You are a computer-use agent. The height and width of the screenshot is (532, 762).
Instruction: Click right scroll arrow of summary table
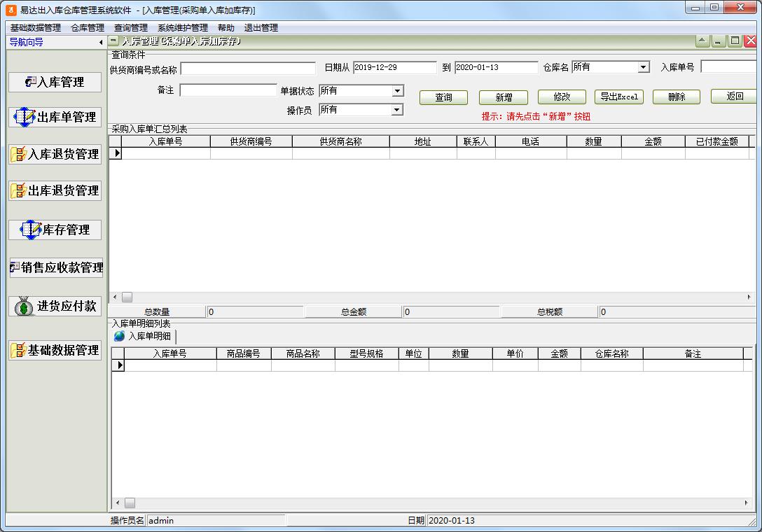pyautogui.click(x=749, y=297)
